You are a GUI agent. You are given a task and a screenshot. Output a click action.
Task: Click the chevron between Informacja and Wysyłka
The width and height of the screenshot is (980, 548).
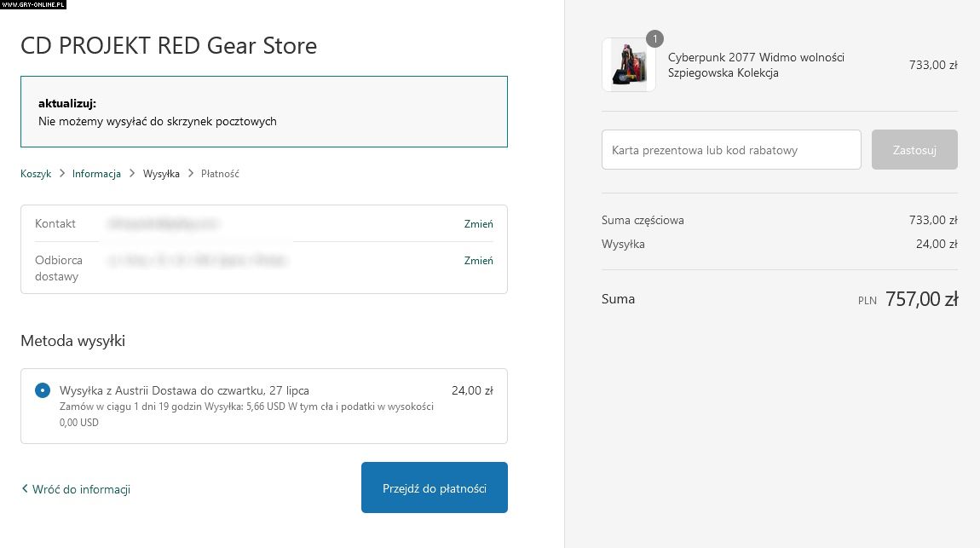click(132, 174)
